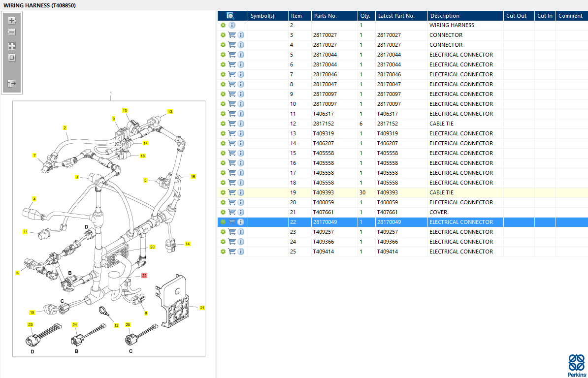Image resolution: width=588 pixels, height=378 pixels.
Task: Click callout label 21 on the diagram
Action: point(202,308)
